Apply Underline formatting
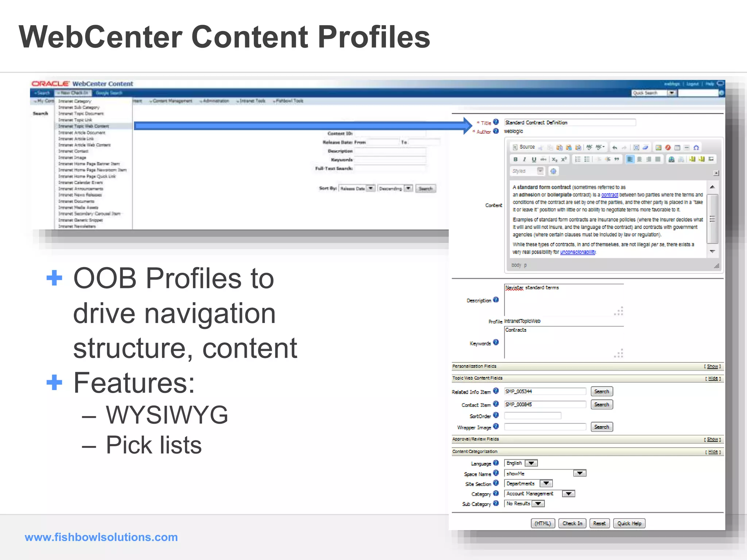 [534, 159]
